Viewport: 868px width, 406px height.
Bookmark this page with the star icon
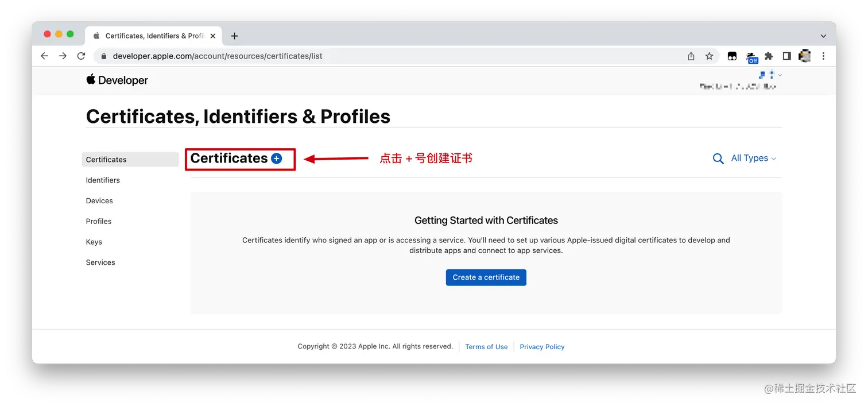point(709,56)
